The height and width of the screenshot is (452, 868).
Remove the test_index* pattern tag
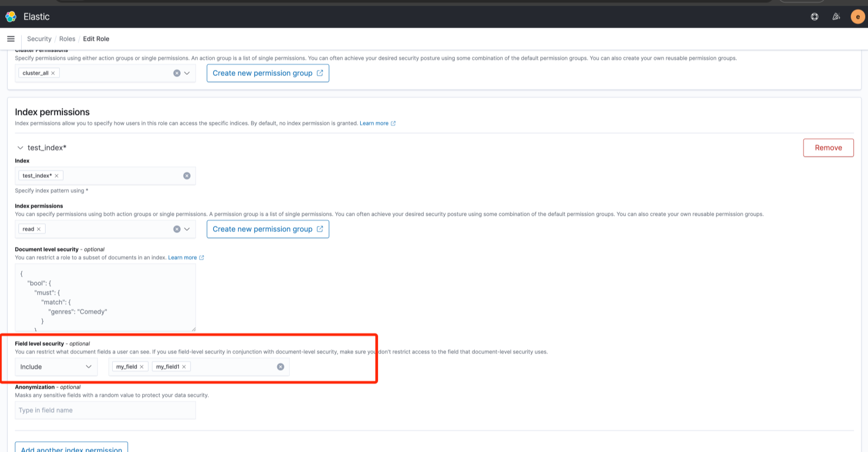[56, 176]
